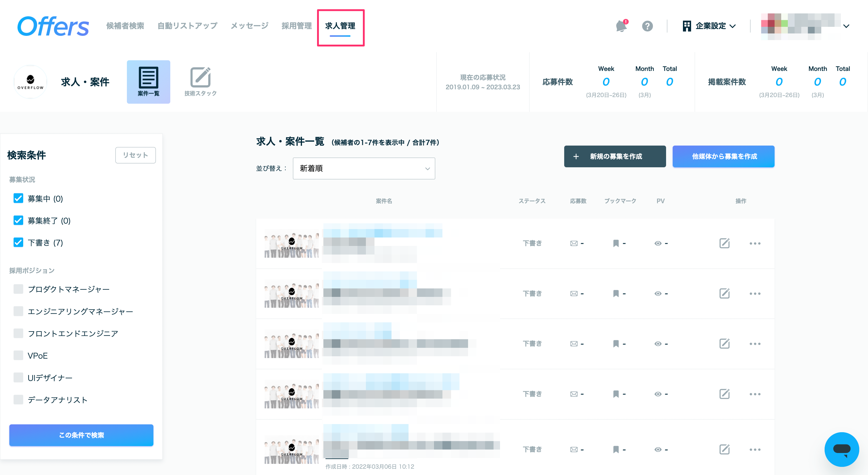Open more options for second listing
The height and width of the screenshot is (475, 868).
pyautogui.click(x=755, y=294)
